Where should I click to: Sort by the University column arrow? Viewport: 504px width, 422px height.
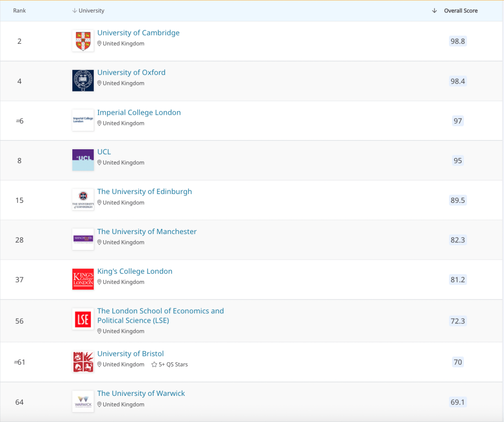75,10
